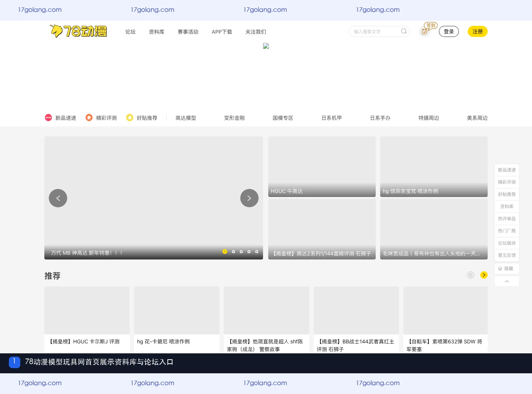Open the HGUC 牛高达 thumbnail
Image resolution: width=532 pixels, height=394 pixels.
coord(322,167)
